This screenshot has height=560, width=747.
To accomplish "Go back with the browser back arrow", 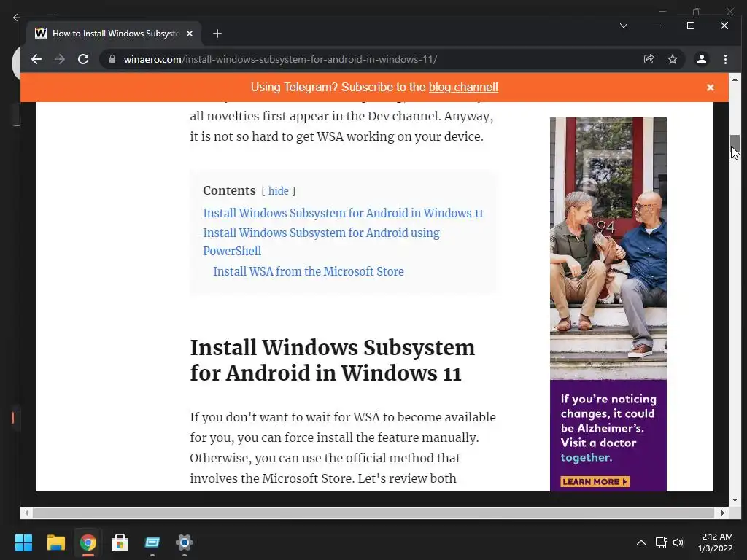I will pos(36,59).
